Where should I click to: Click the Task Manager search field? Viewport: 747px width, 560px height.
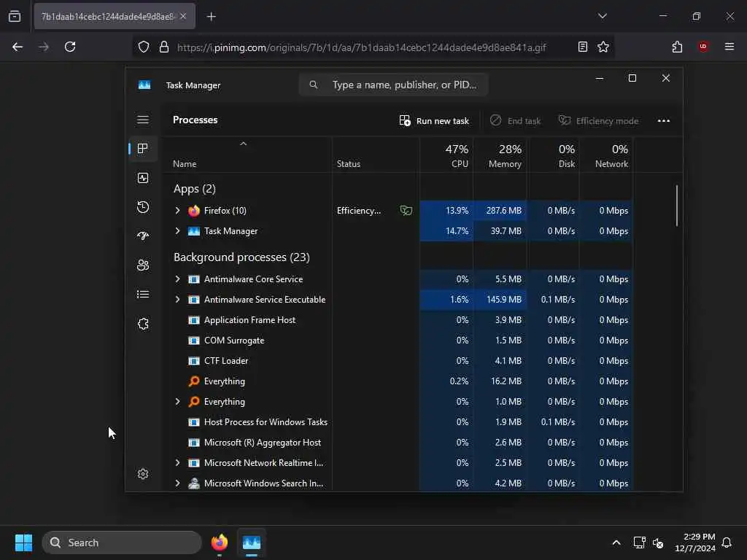click(393, 85)
